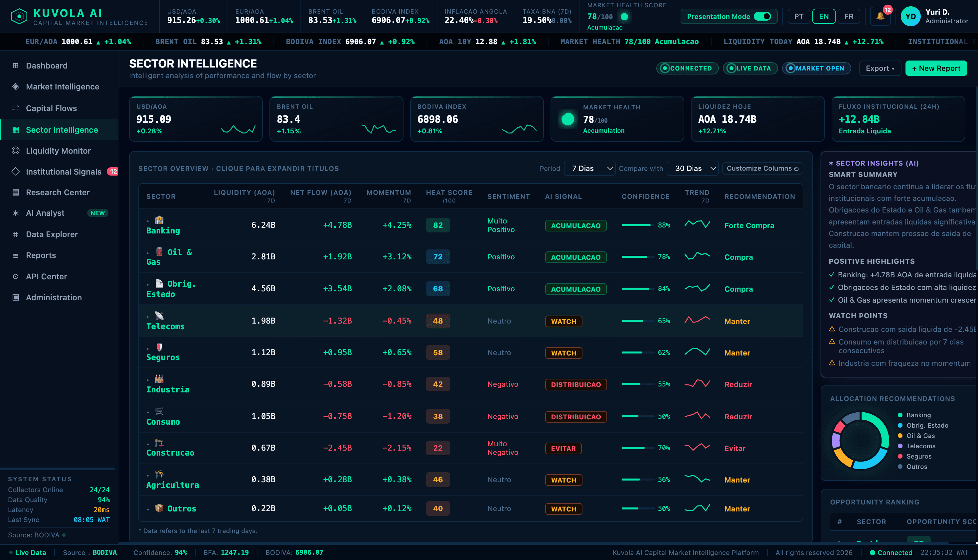978x560 pixels.
Task: Click the Oil & Gas barrel icon
Action: [x=159, y=252]
